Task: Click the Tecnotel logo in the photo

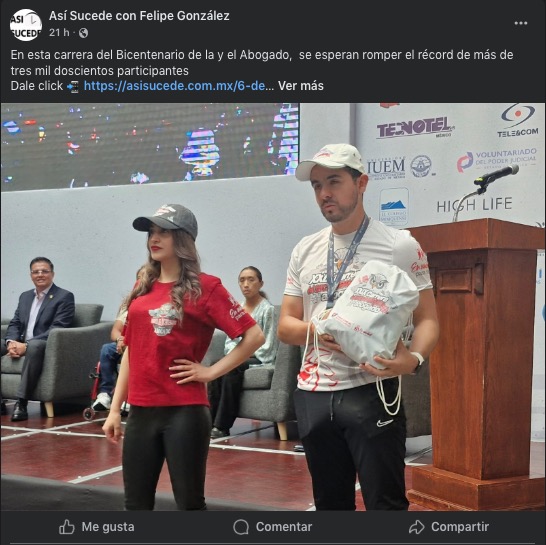Action: point(415,127)
